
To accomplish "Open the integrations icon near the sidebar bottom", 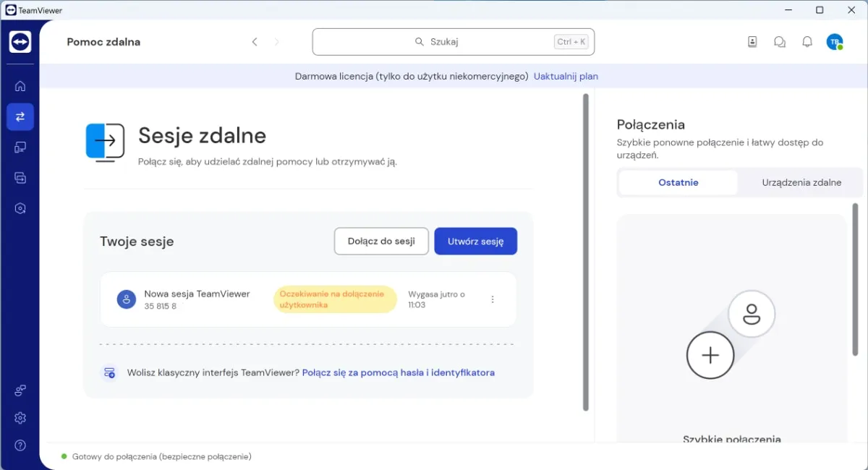I will pos(20,390).
